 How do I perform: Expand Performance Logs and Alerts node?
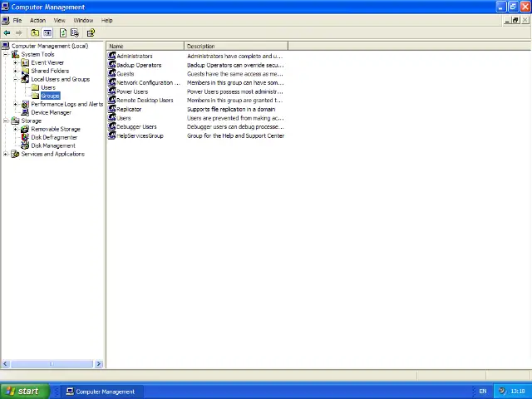click(15, 104)
